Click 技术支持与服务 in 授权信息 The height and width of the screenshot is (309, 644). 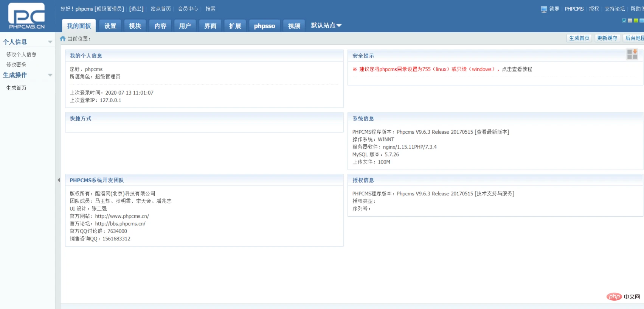[x=494, y=194]
